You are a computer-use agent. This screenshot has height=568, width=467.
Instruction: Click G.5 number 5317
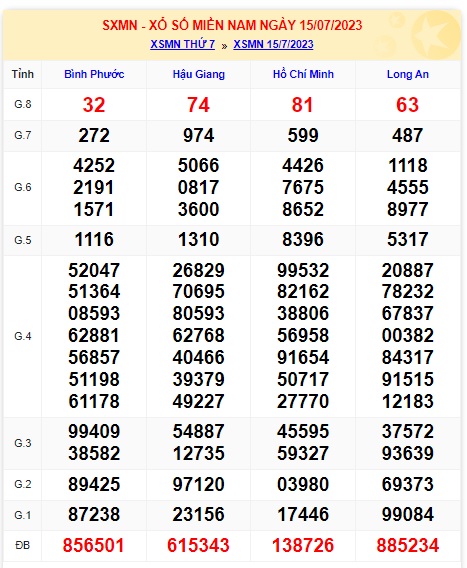(408, 240)
